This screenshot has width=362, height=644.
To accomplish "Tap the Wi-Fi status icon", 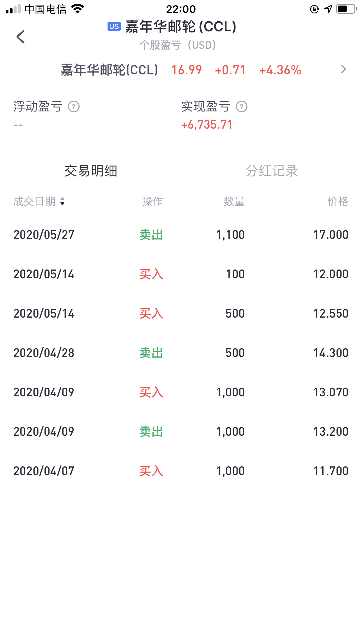I will [x=78, y=9].
